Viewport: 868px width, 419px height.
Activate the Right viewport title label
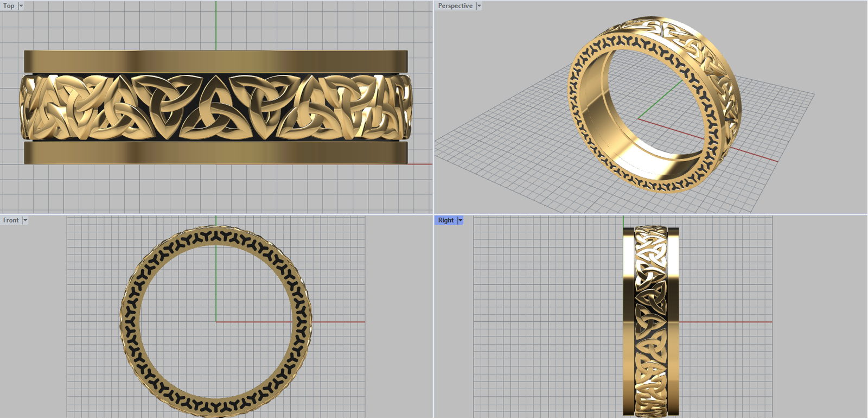tap(445, 220)
